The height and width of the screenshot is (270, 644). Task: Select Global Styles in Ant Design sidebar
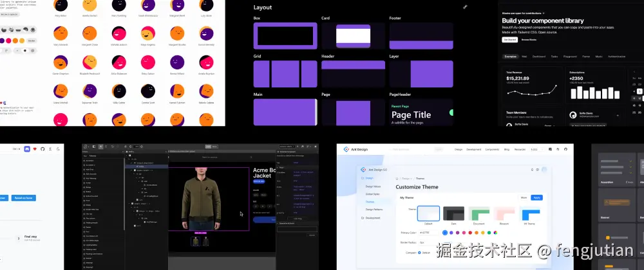coord(372,194)
